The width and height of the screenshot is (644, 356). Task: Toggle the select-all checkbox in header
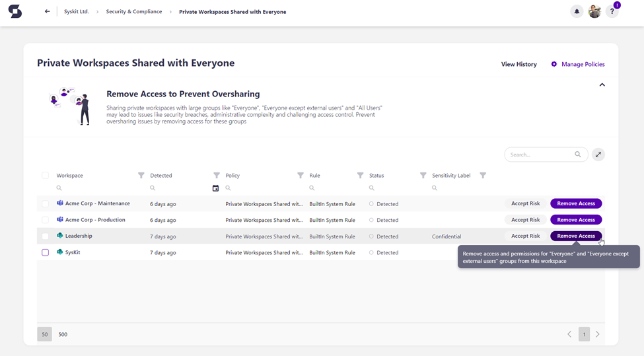pyautogui.click(x=45, y=175)
